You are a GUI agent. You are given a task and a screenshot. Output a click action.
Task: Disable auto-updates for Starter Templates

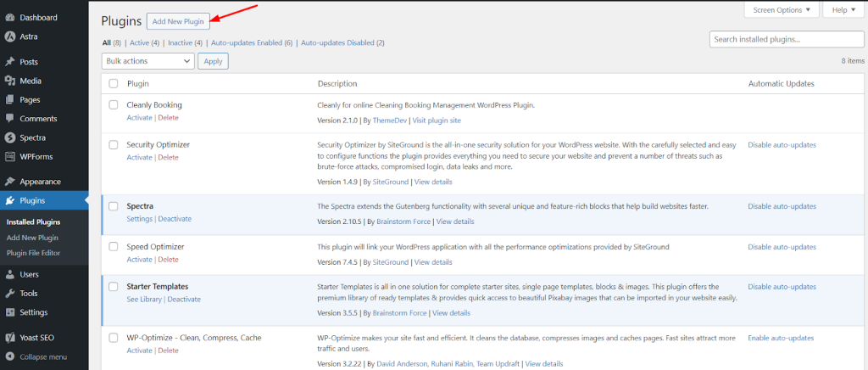[x=782, y=286]
